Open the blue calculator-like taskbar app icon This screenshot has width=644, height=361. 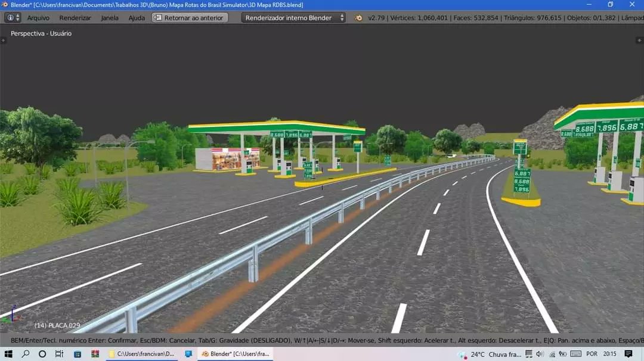point(77,354)
